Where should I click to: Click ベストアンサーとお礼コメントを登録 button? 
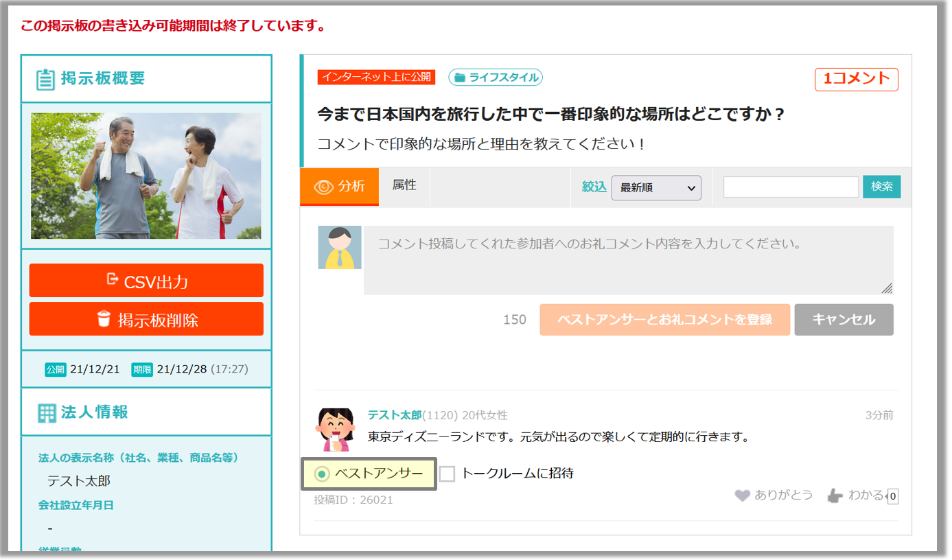coord(665,320)
